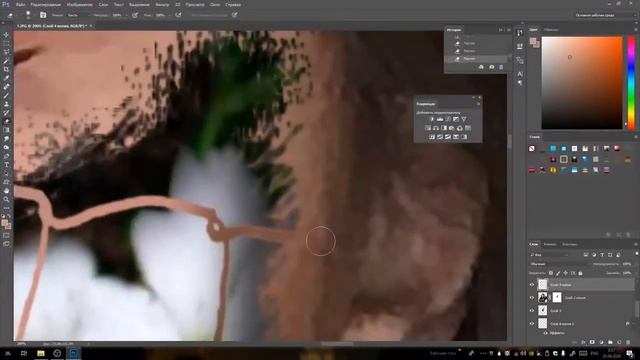This screenshot has height=360, width=640.
Task: Toggle lock all padlock icon
Action: coord(580,273)
